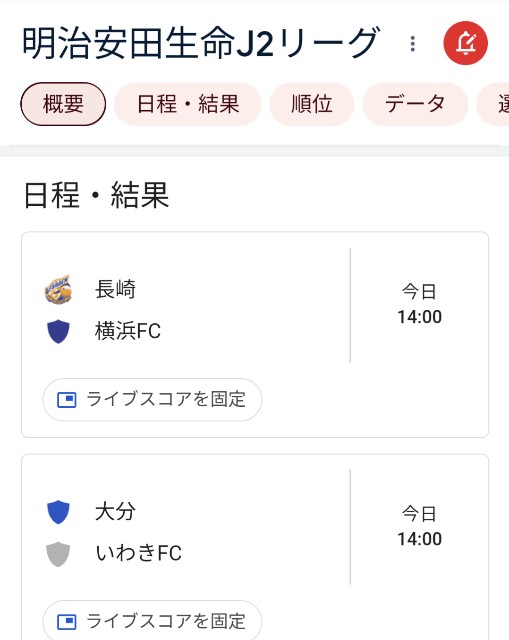509x640 pixels.
Task: Open the いわきFC team name link
Action: click(138, 553)
